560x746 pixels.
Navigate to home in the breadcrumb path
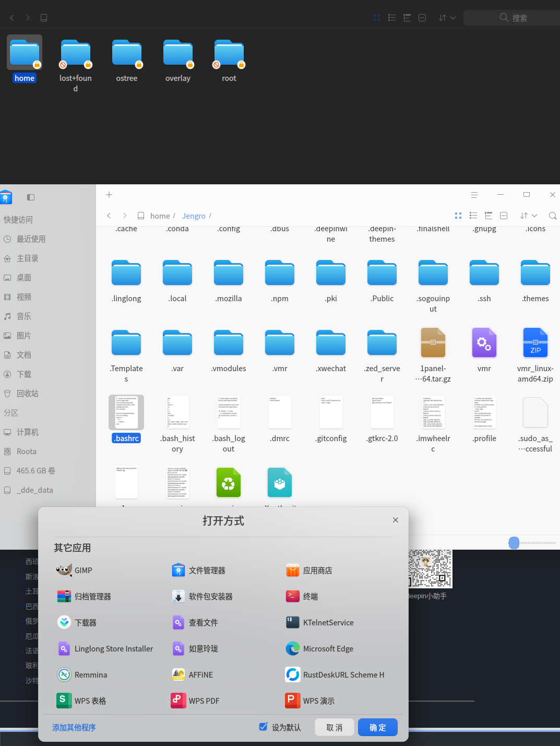coord(160,216)
